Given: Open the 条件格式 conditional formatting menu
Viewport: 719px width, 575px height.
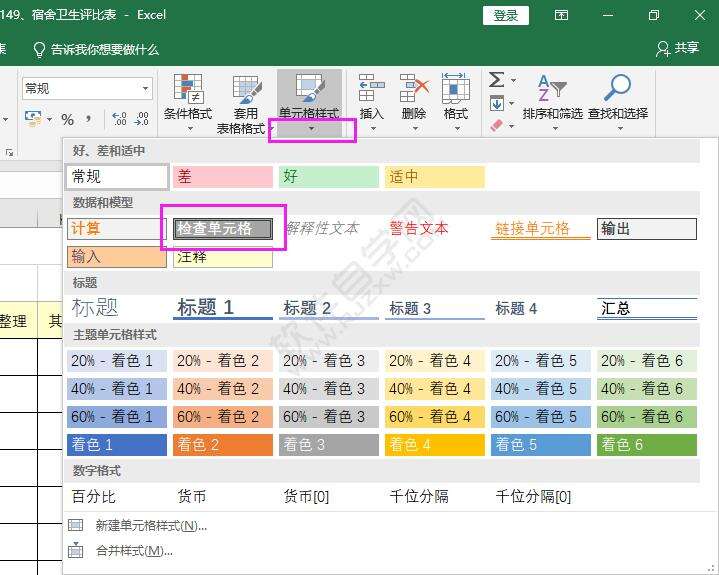Looking at the screenshot, I should click(188, 99).
